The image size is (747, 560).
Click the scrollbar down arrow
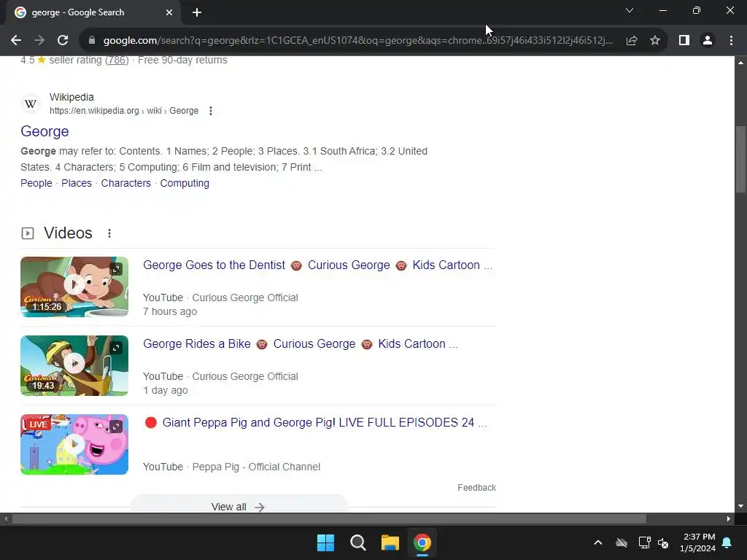click(740, 506)
